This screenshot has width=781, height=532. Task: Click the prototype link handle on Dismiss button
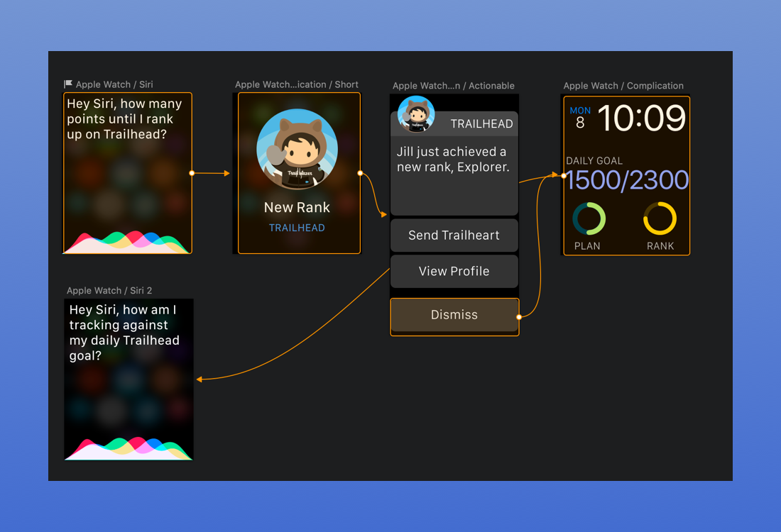[x=519, y=317]
